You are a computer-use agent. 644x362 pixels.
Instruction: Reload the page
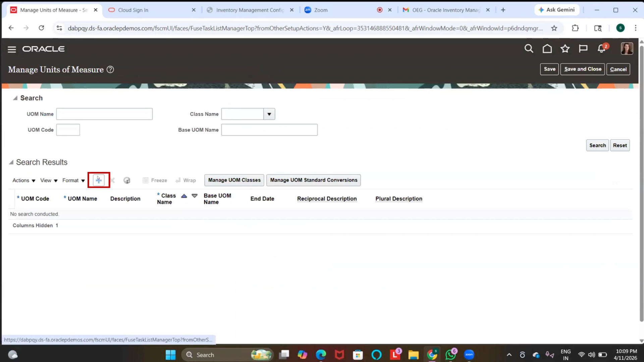pos(41,28)
